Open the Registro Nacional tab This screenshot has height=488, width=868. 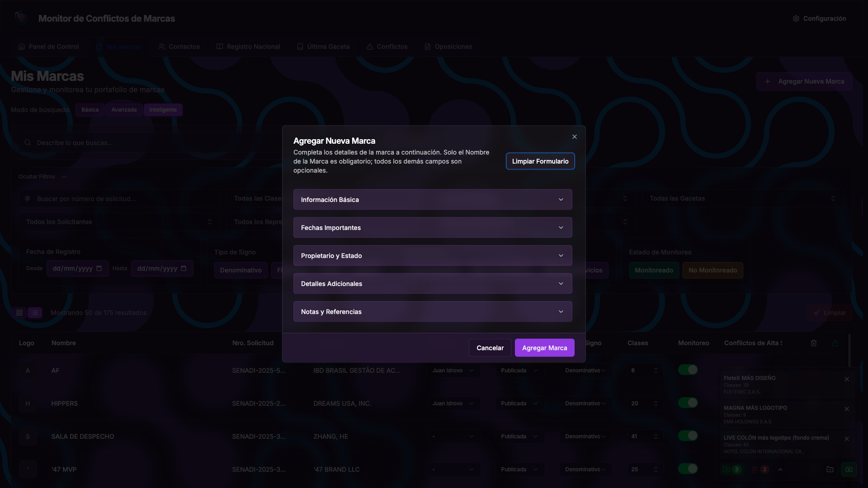coord(248,46)
